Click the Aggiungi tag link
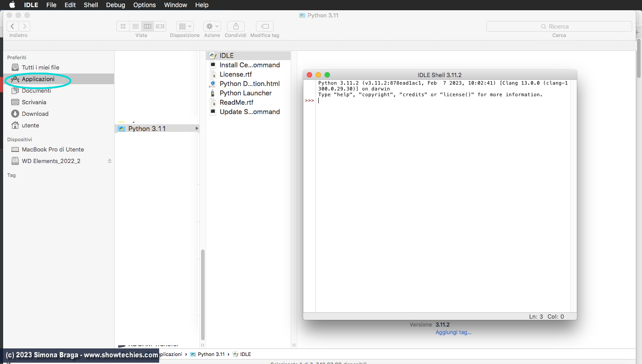The image size is (642, 364). [453, 332]
